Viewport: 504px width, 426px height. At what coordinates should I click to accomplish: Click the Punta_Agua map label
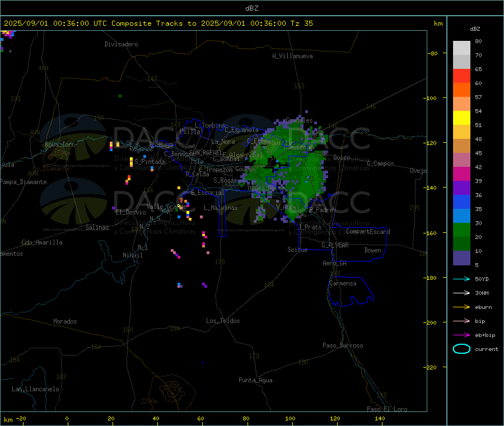[255, 381]
